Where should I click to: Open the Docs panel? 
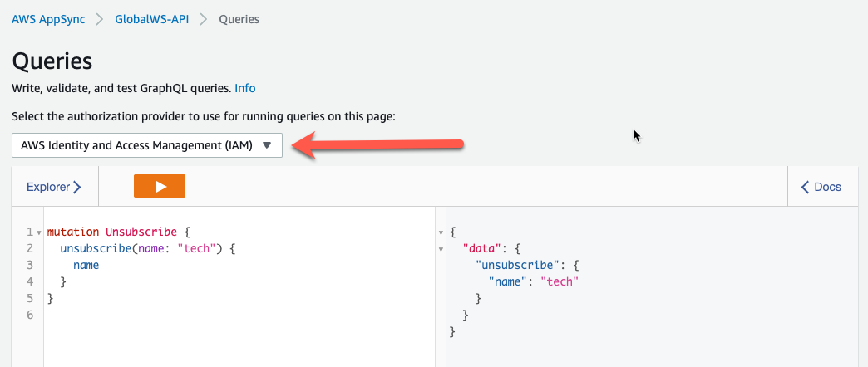coord(821,187)
